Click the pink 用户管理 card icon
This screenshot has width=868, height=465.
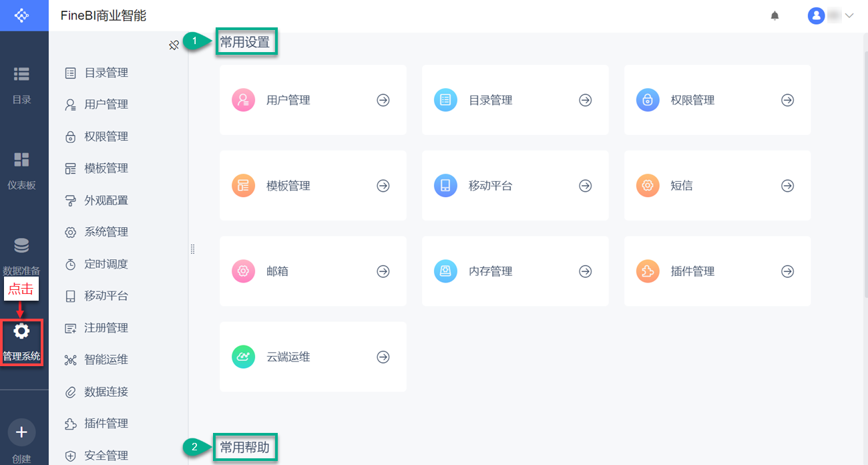pos(243,100)
